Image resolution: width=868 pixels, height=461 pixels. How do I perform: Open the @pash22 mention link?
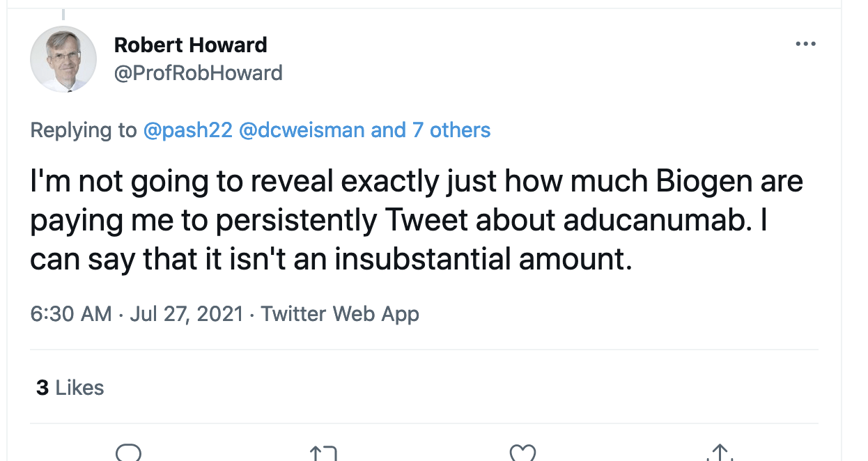tap(187, 130)
